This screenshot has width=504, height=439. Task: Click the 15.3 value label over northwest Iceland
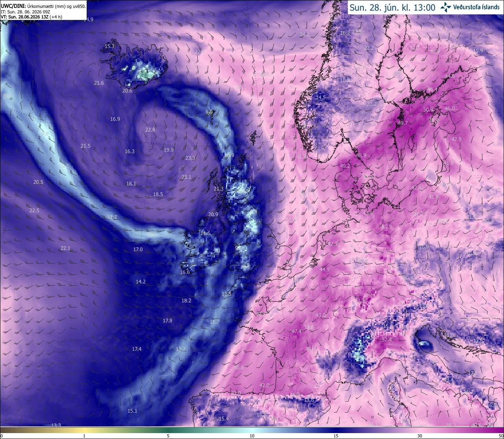click(109, 46)
